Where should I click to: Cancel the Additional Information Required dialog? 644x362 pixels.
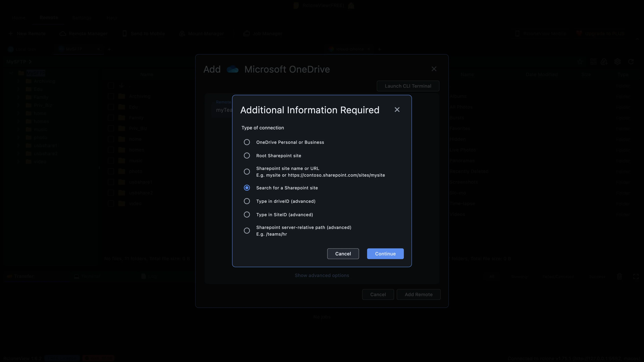pyautogui.click(x=343, y=254)
